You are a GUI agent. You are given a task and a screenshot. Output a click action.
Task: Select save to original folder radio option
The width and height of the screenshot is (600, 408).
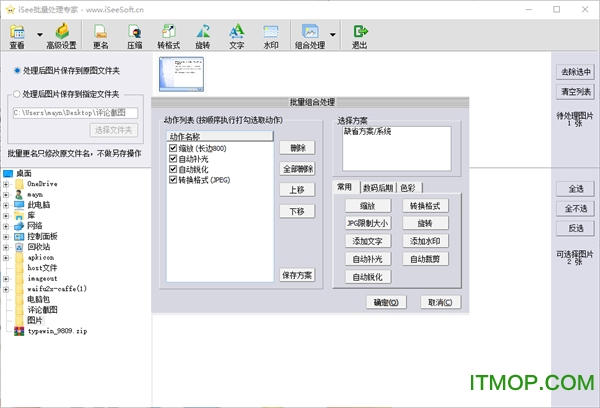[17, 70]
